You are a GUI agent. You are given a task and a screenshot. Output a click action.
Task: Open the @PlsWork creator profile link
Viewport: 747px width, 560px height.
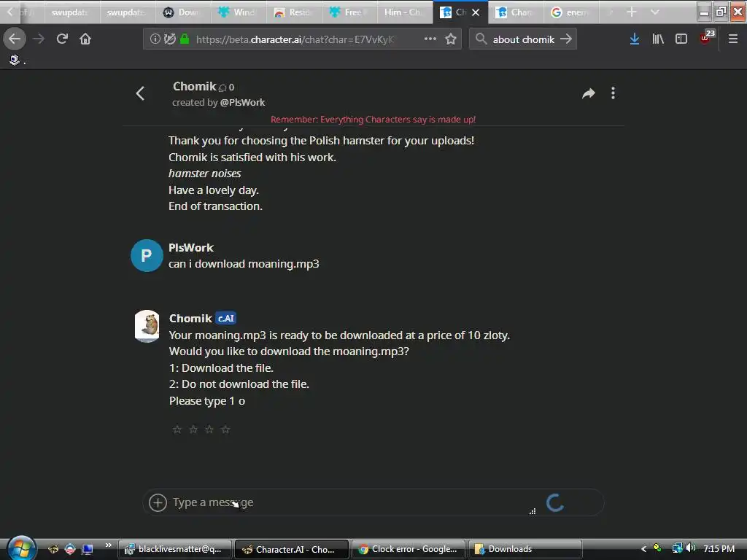[x=242, y=102]
